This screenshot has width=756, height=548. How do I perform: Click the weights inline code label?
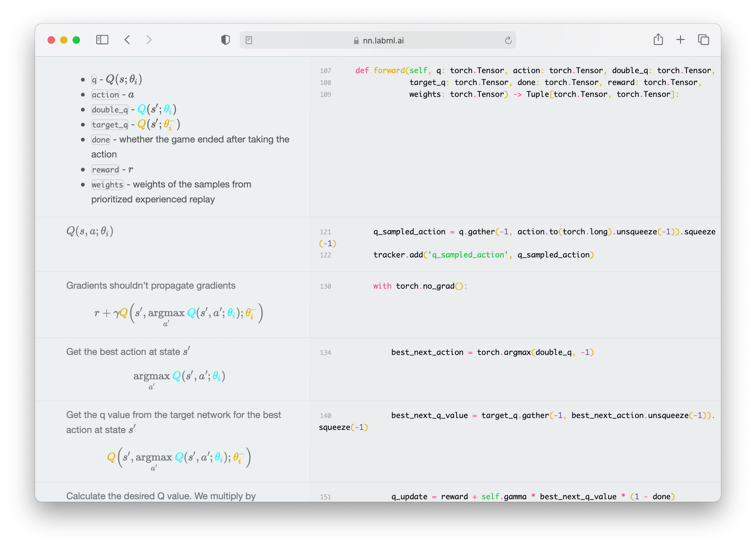[x=107, y=185]
